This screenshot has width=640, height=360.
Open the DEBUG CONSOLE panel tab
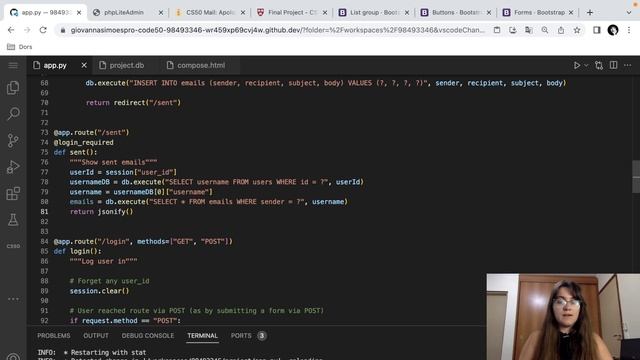(148, 336)
